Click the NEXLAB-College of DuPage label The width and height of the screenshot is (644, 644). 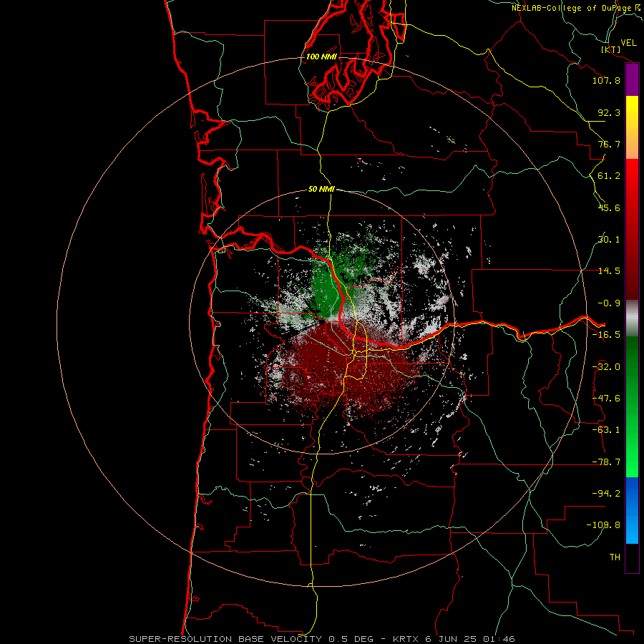click(571, 8)
